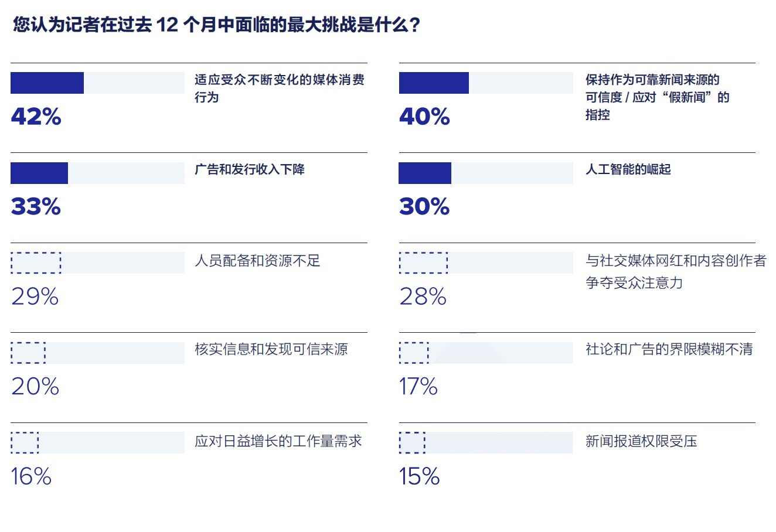Image resolution: width=776 pixels, height=532 pixels.
Task: Click the label 核实信息和发现可信来源
Action: coord(271,350)
